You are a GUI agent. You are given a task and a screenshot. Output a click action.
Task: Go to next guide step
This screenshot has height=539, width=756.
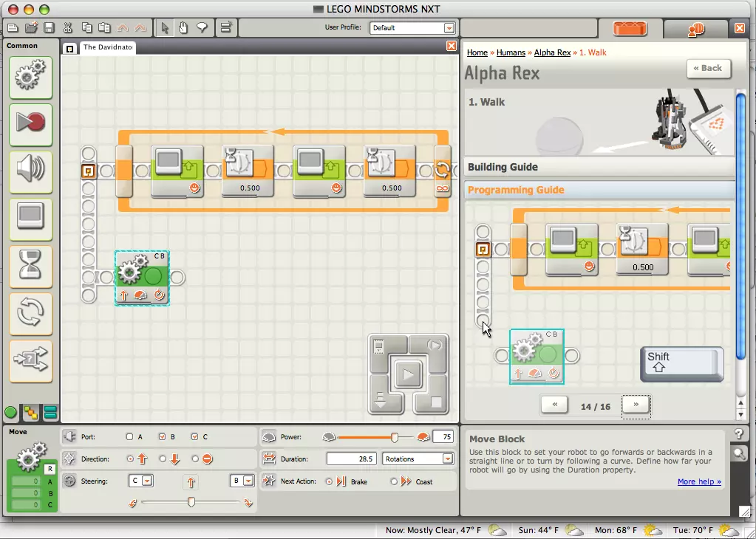(x=636, y=405)
